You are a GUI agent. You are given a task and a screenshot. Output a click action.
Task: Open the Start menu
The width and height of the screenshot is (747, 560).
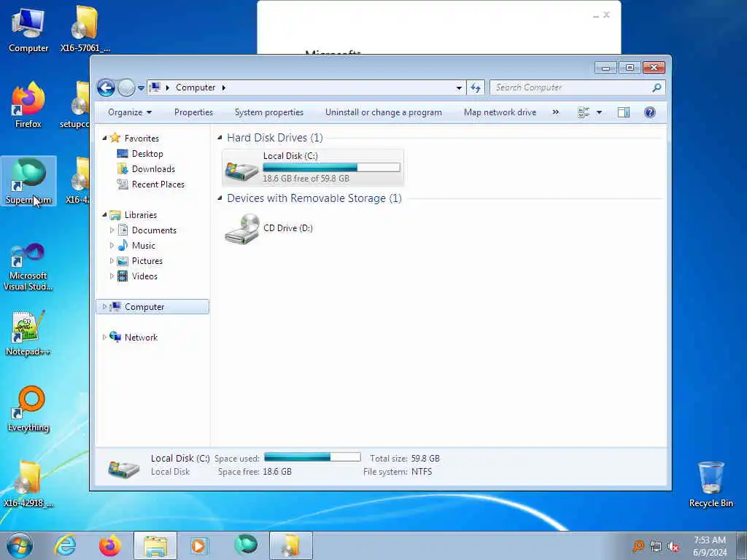click(x=20, y=545)
